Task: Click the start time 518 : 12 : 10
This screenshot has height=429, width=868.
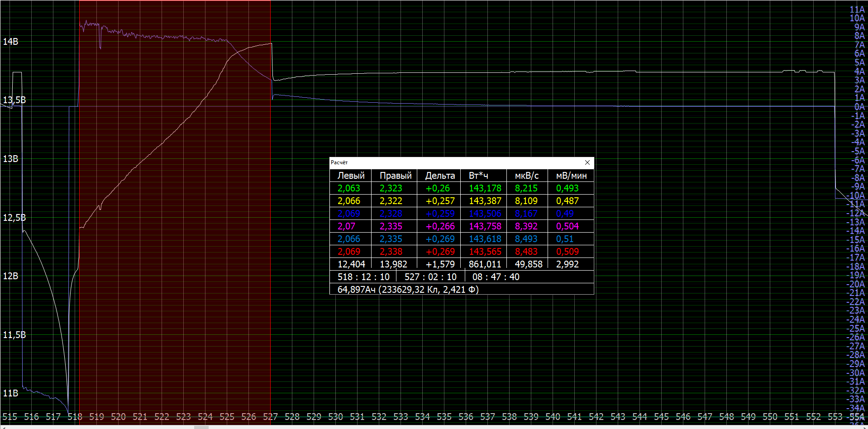Action: click(x=363, y=277)
